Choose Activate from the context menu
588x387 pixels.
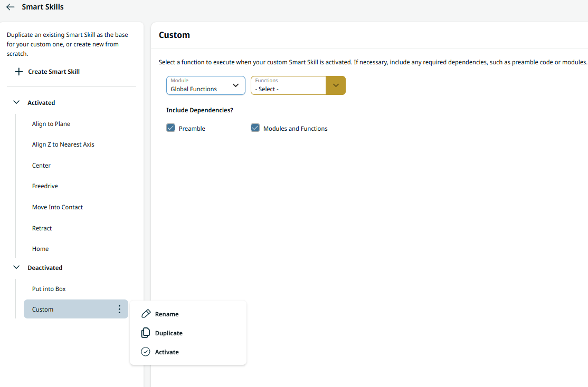[x=167, y=352]
